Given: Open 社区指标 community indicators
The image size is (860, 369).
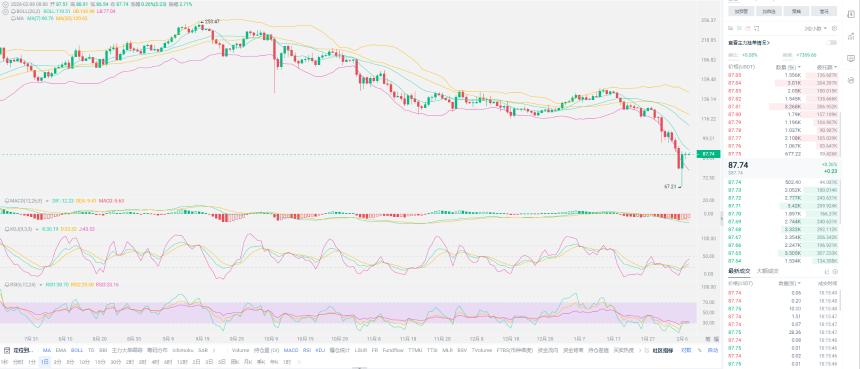Looking at the screenshot, I should click(x=663, y=350).
